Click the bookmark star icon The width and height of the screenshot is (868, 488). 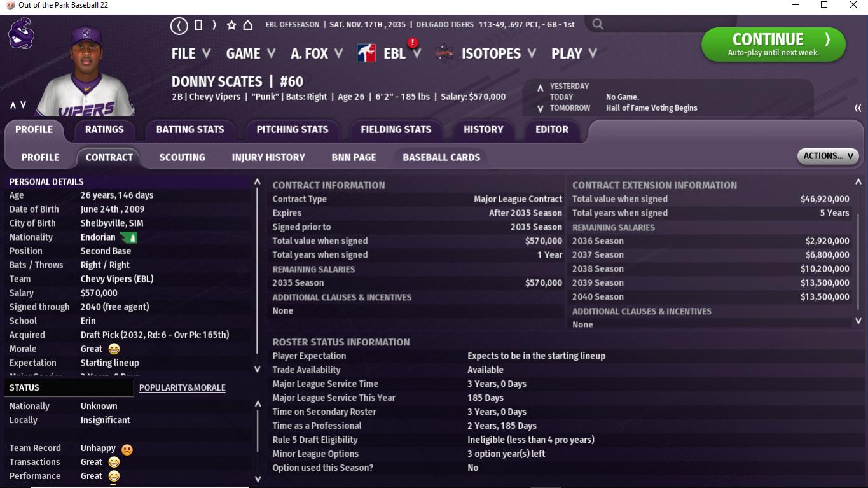[x=231, y=25]
